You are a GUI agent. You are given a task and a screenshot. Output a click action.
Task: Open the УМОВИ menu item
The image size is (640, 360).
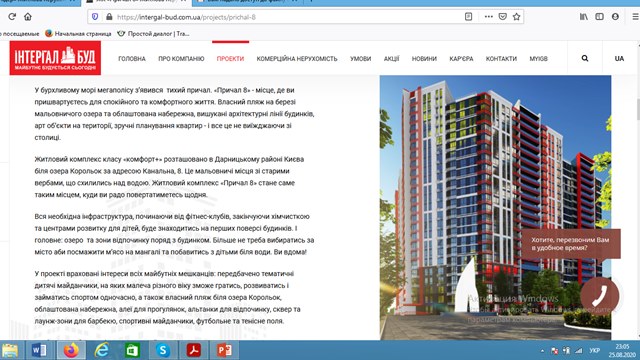pyautogui.click(x=360, y=59)
